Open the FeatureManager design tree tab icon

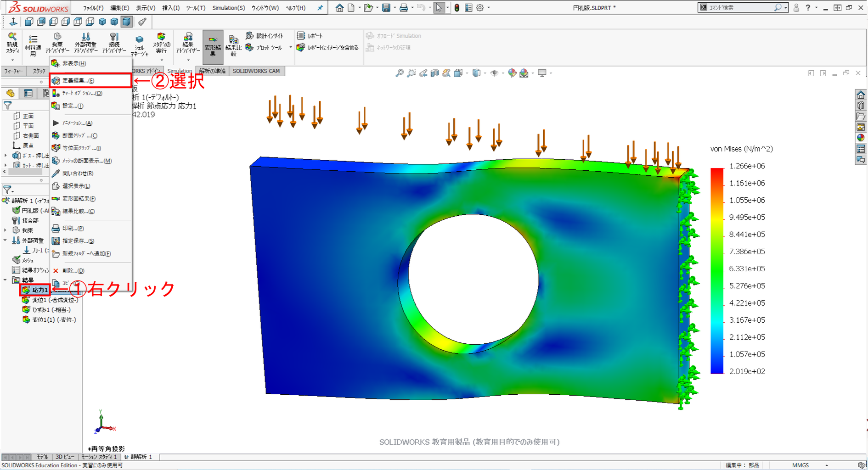coord(10,94)
